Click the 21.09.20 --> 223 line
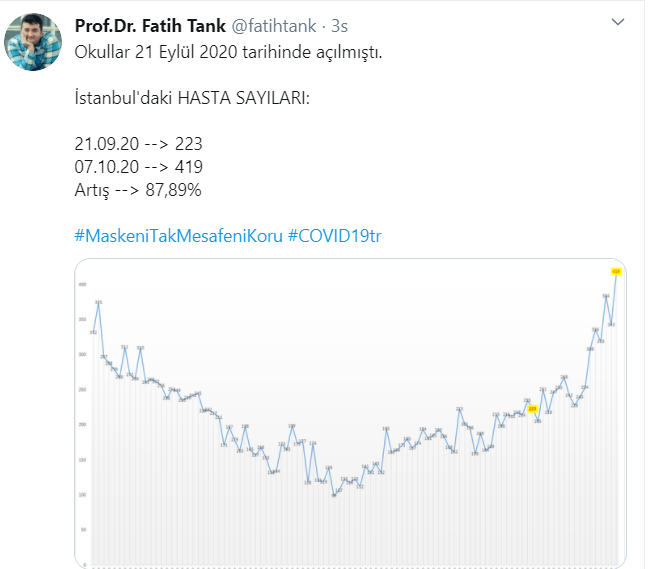Screen dimensions: 667x569 click(138, 143)
